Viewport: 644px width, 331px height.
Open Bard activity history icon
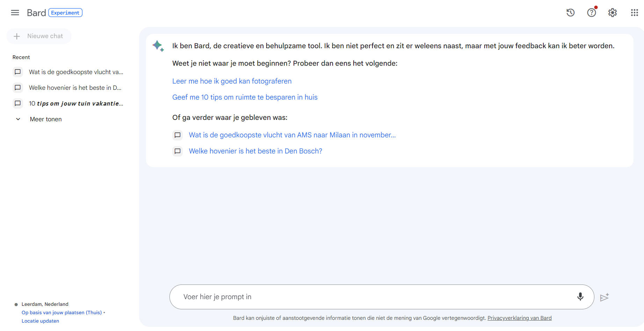[570, 13]
